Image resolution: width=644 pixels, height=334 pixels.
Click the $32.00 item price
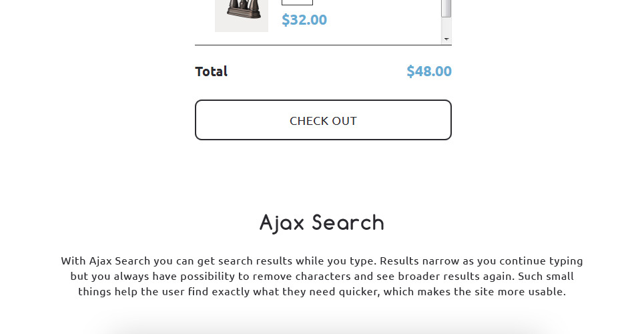[304, 20]
